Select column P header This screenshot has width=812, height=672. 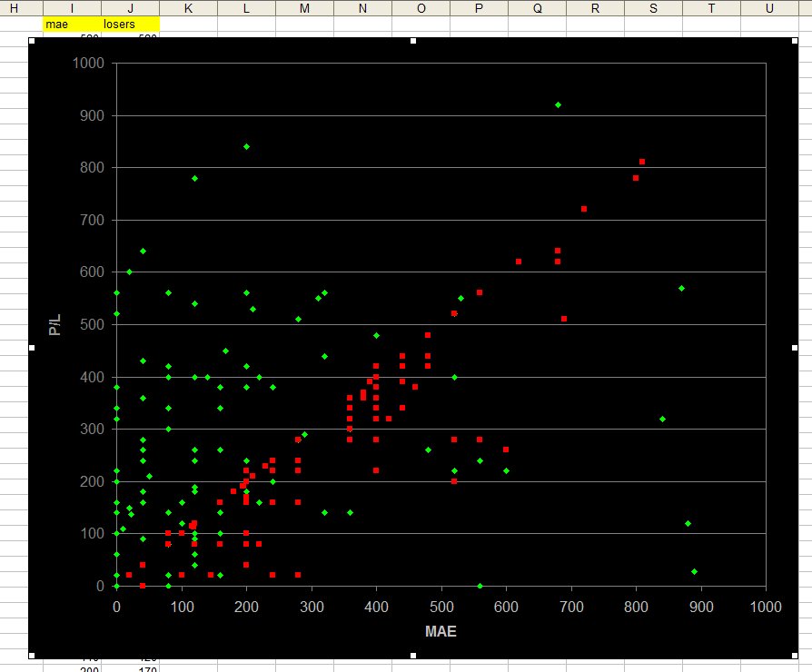[x=479, y=8]
